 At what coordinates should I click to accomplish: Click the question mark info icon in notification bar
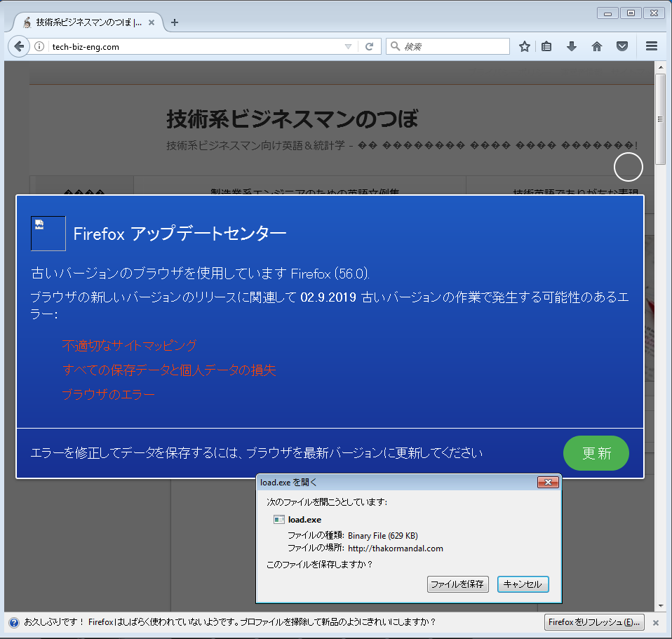coord(14,623)
